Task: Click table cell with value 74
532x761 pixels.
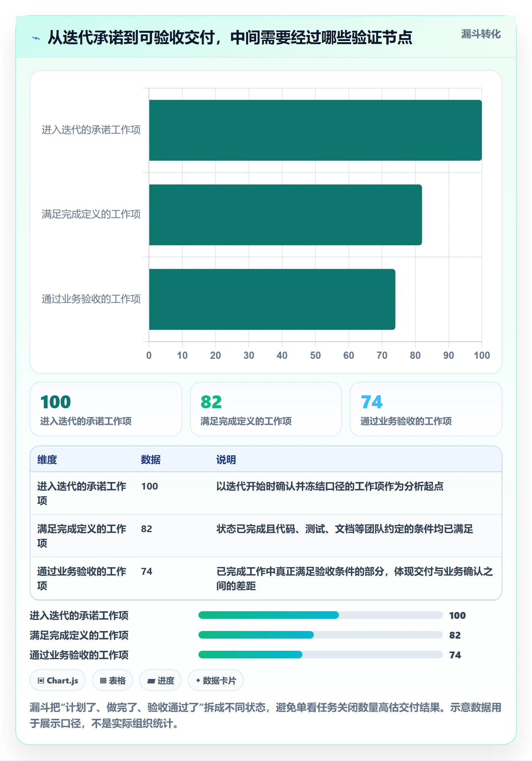Action: [x=146, y=571]
